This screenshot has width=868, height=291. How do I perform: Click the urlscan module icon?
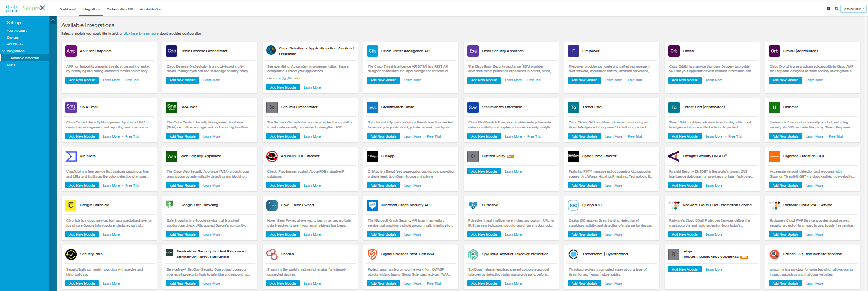pyautogui.click(x=774, y=254)
